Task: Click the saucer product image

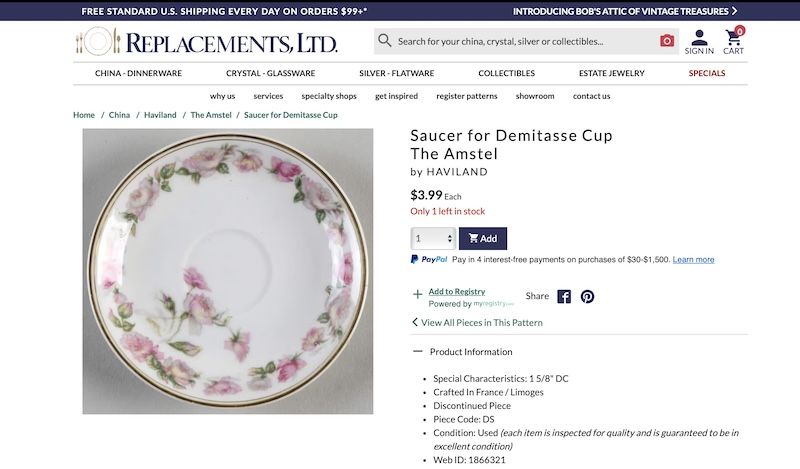Action: [228, 271]
